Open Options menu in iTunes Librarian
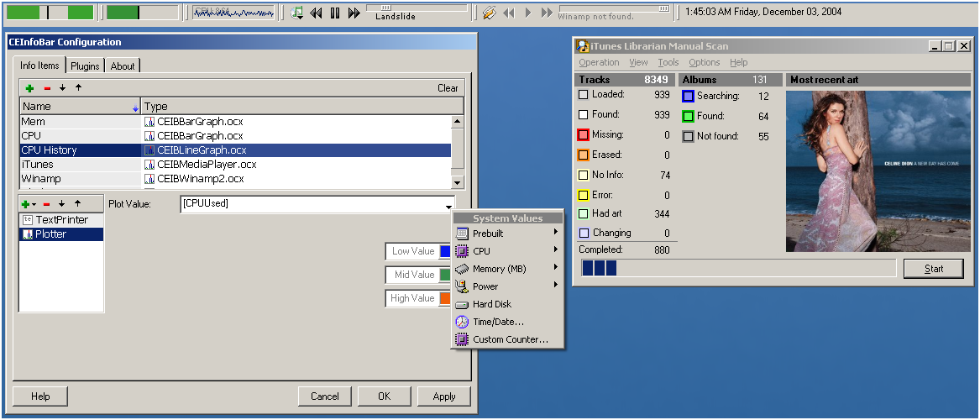The width and height of the screenshot is (980, 420). pos(705,62)
